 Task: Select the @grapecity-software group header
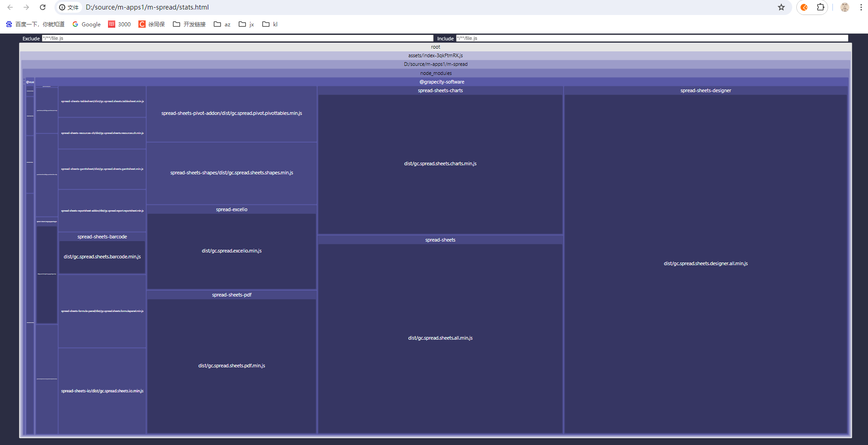click(441, 82)
